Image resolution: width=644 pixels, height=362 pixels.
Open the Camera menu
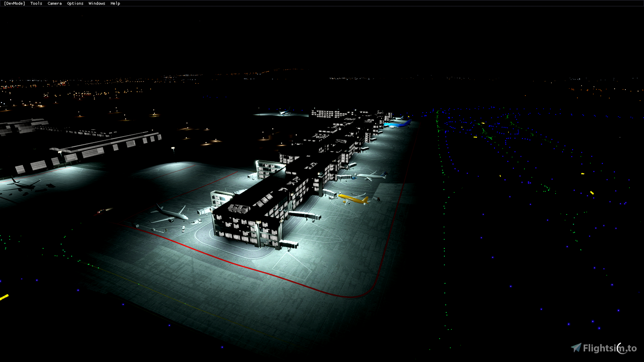[x=55, y=3]
